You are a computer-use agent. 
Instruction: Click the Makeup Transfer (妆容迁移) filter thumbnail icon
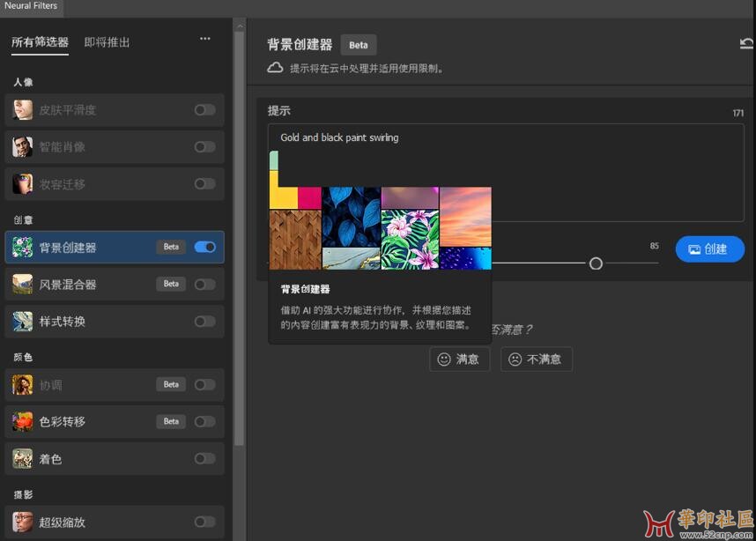click(x=22, y=183)
